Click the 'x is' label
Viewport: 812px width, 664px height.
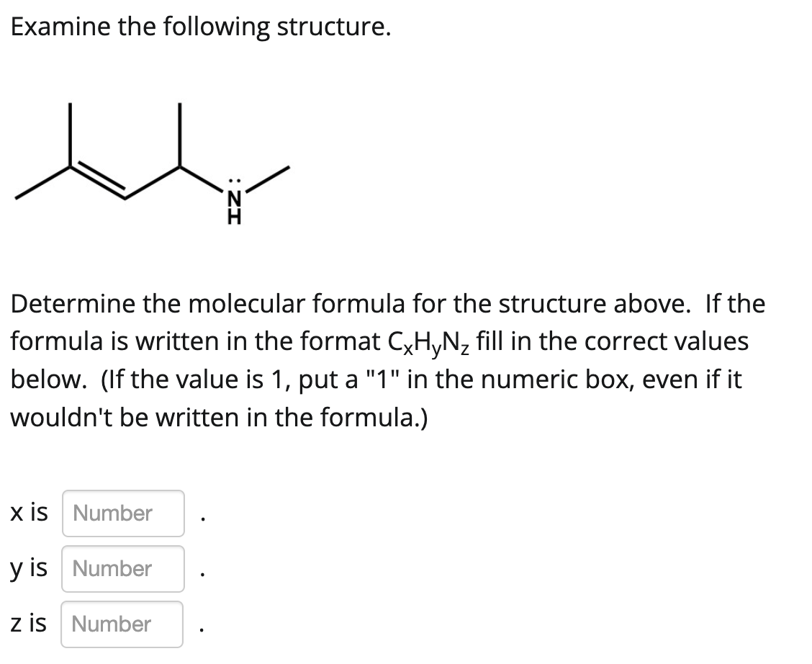pyautogui.click(x=29, y=513)
